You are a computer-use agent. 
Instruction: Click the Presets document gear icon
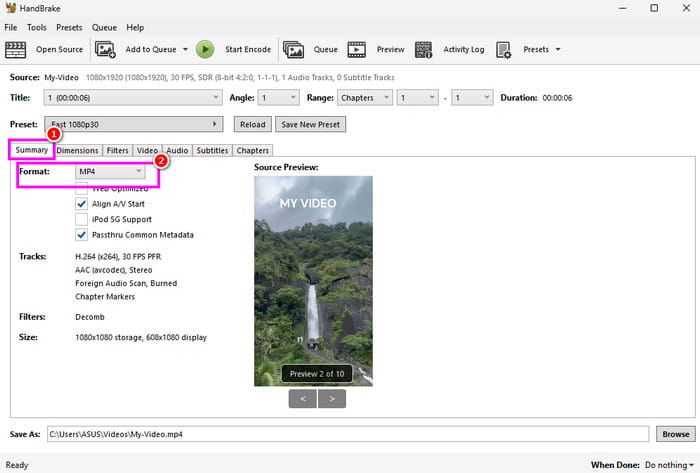point(504,50)
